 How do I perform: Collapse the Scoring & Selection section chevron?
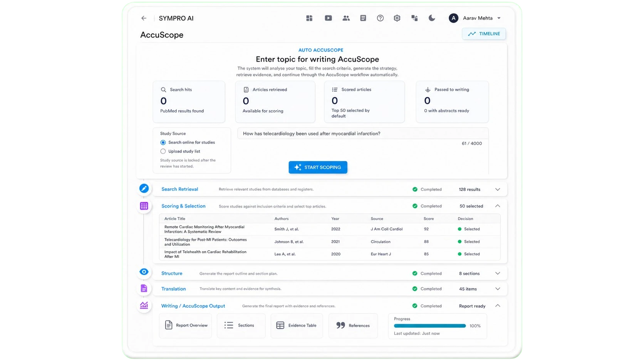[498, 206]
